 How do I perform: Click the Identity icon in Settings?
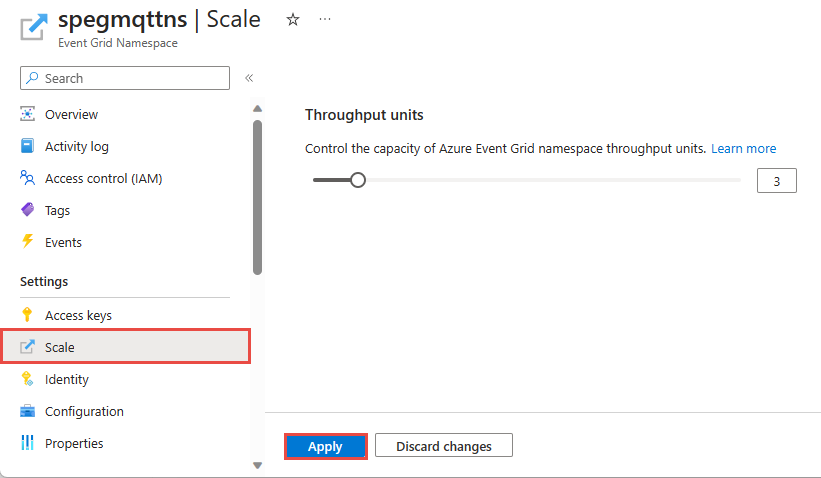(28, 379)
